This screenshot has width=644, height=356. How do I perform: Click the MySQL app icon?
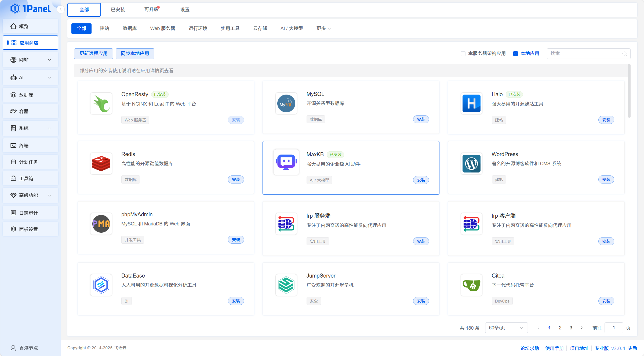(286, 104)
